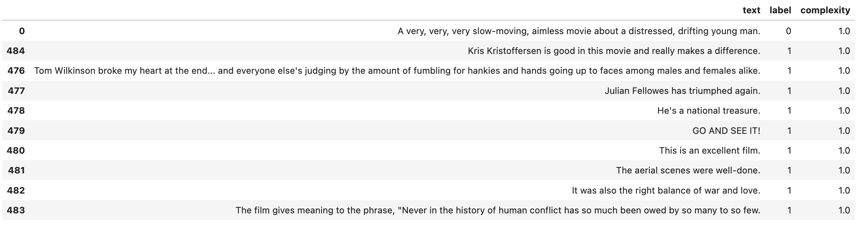Image resolution: width=868 pixels, height=226 pixels.
Task: Click row index 483
Action: pyautogui.click(x=16, y=210)
